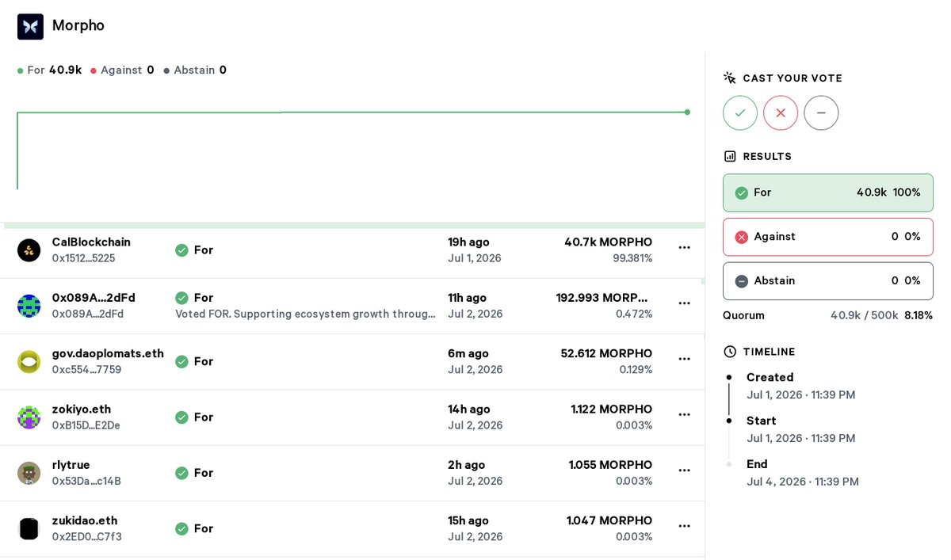Click the vote comment 'Voted FOR. Supporting ecosystem growth'
This screenshot has height=560, width=951.
point(306,314)
